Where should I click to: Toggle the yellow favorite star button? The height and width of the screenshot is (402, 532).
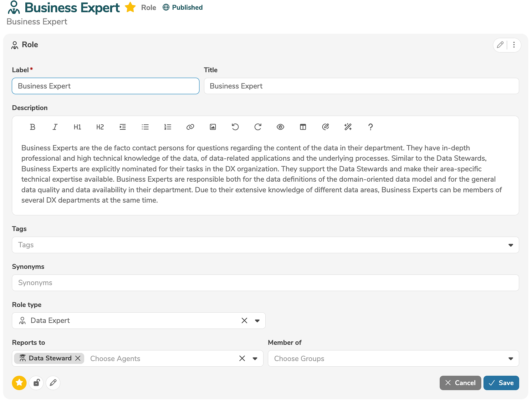pos(19,383)
